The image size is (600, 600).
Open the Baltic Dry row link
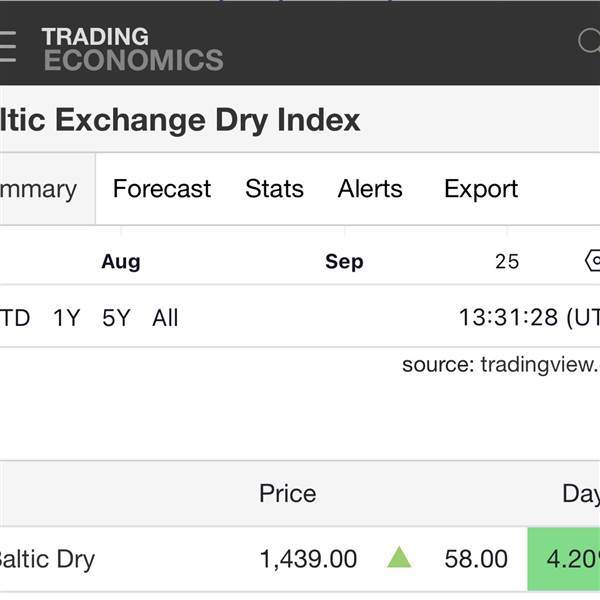pyautogui.click(x=46, y=559)
